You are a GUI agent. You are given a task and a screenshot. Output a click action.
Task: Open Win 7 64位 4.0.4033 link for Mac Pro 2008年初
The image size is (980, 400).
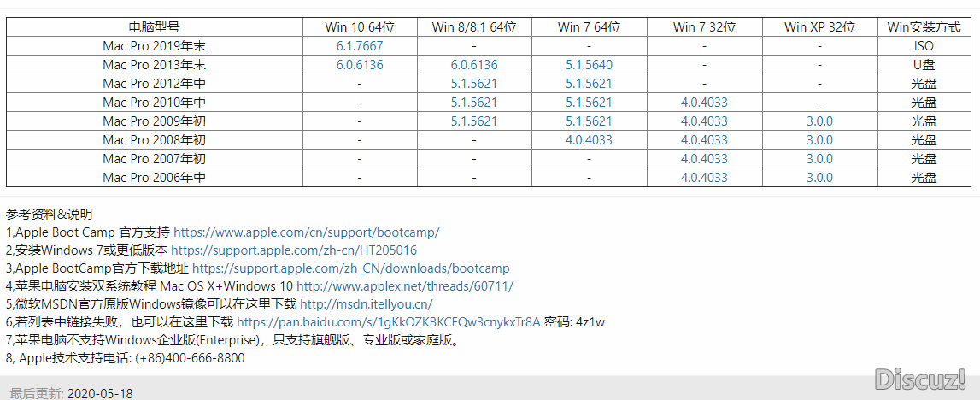[x=589, y=140]
